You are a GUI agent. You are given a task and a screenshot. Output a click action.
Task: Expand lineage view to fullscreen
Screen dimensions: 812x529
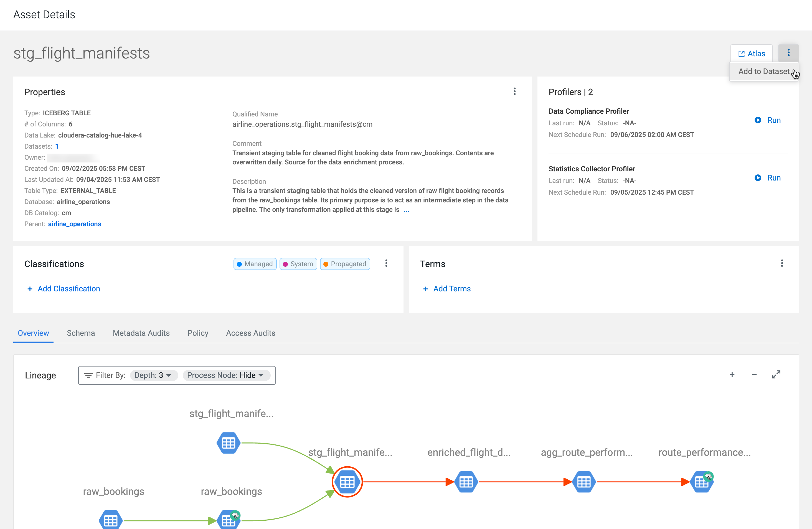[x=776, y=375]
